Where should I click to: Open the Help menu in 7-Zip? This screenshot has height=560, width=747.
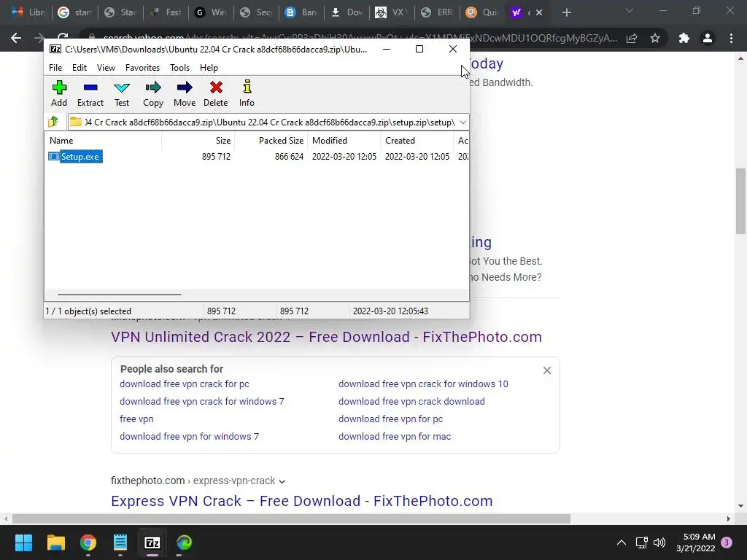pos(209,68)
